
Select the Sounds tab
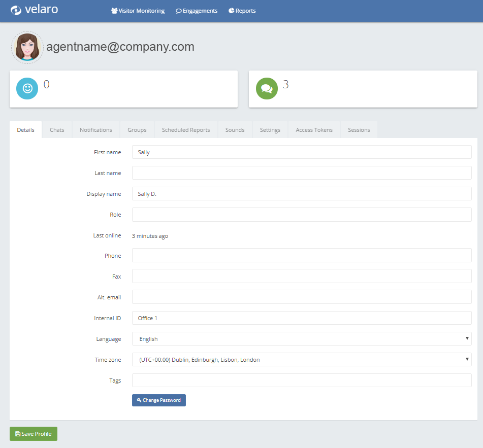coord(235,130)
